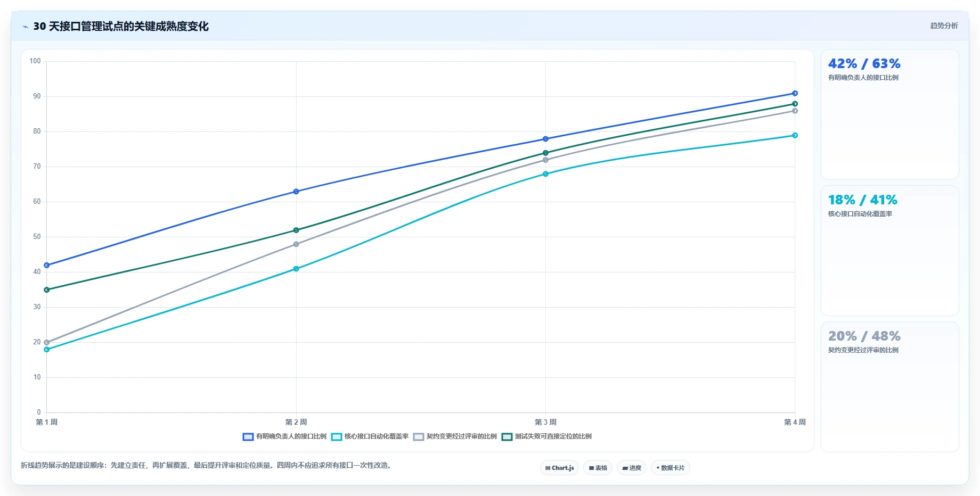Click the 30 天接口管理试点的关键成熟度变化 title
The width and height of the screenshot is (980, 496).
(121, 27)
